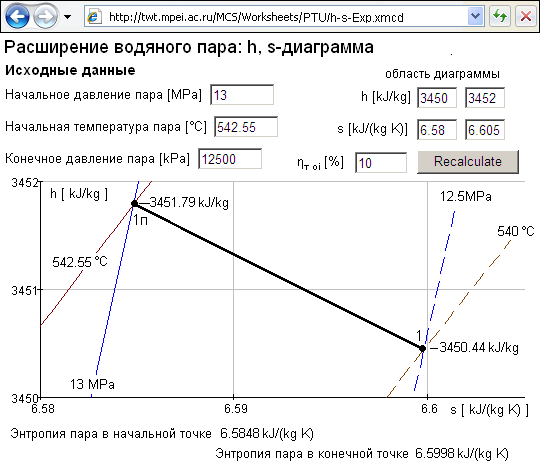Click the address bar URL text
Screen dimensions: 540x464
pyautogui.click(x=256, y=17)
